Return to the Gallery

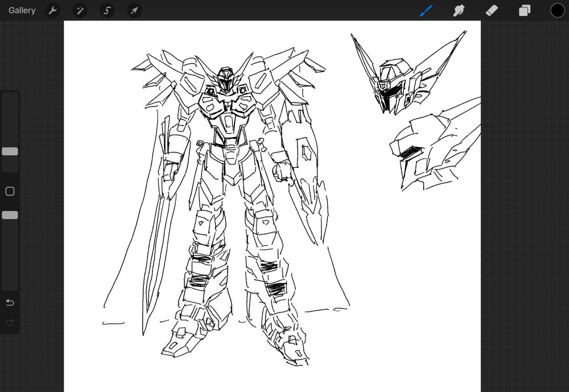tap(22, 11)
